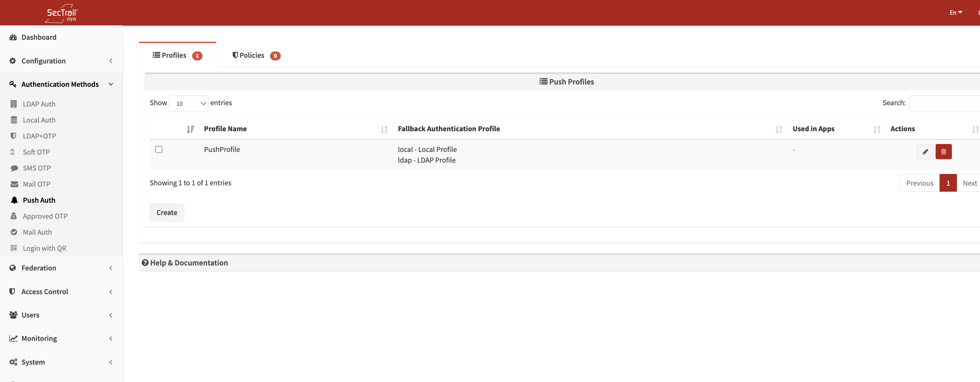
Task: Open Login with QR in sidebar
Action: pos(44,248)
